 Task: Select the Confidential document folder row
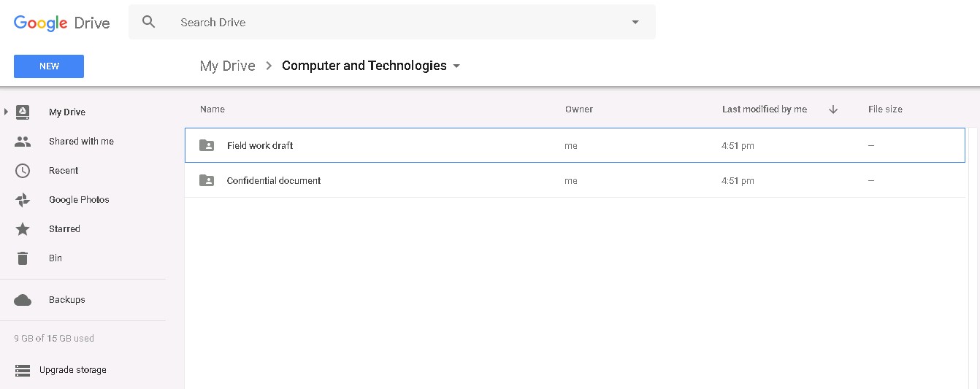pos(575,180)
